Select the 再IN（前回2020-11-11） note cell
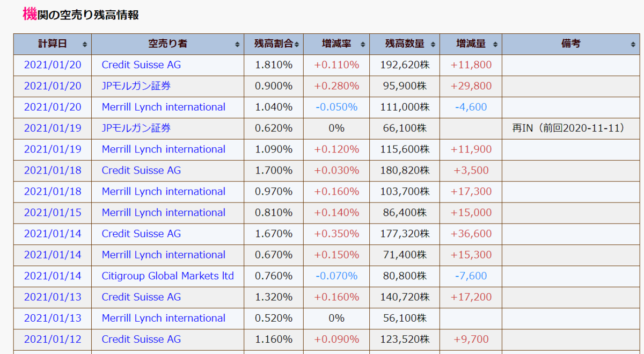644x354 pixels. (571, 128)
